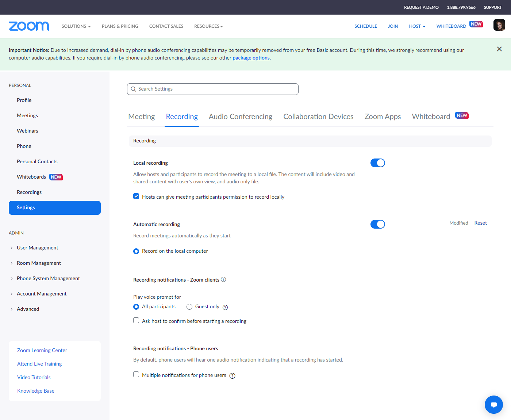Select the Recording tab
511x420 pixels.
point(182,117)
